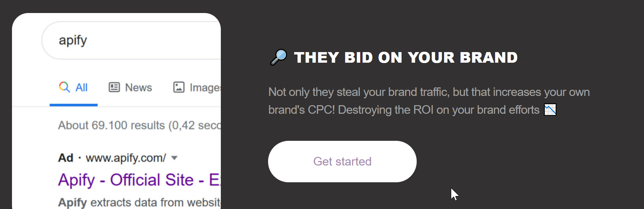Click the 'About 69.100 results' text
644x209 pixels.
pos(139,125)
